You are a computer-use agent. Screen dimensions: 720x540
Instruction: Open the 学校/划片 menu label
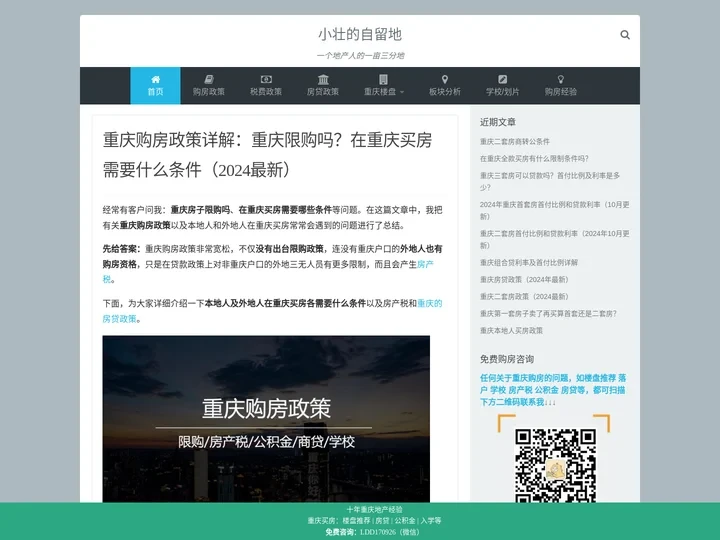pyautogui.click(x=502, y=91)
